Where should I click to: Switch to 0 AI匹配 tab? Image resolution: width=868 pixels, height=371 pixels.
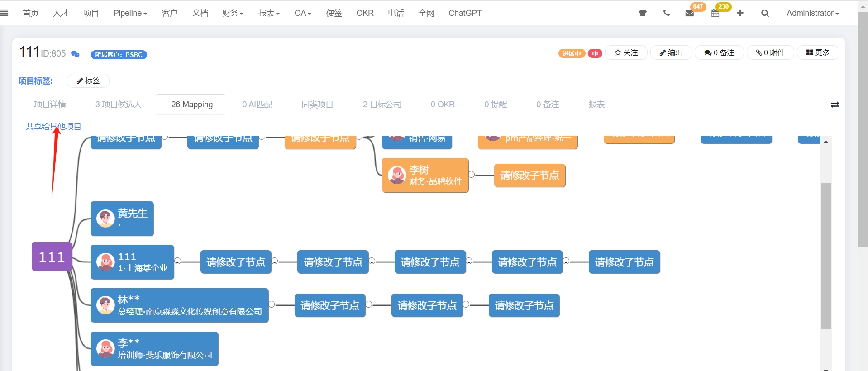(257, 105)
